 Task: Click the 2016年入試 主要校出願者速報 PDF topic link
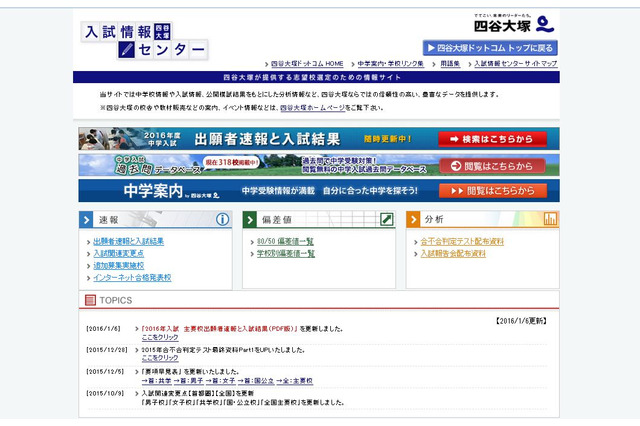[x=220, y=328]
